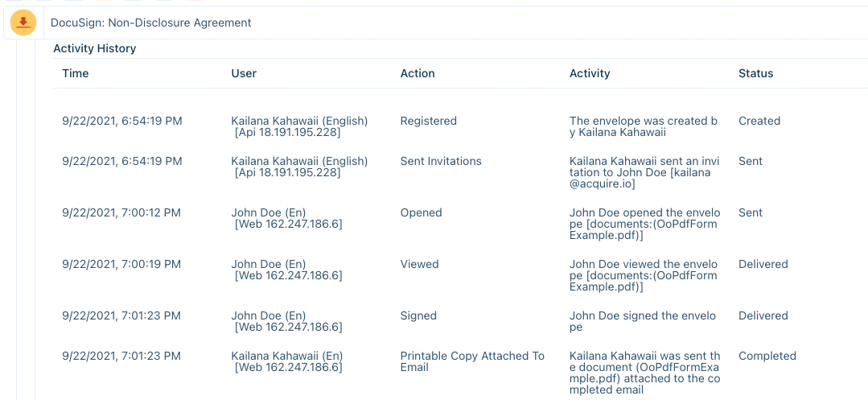Select the Viewed action cell
868x400 pixels.
[420, 264]
